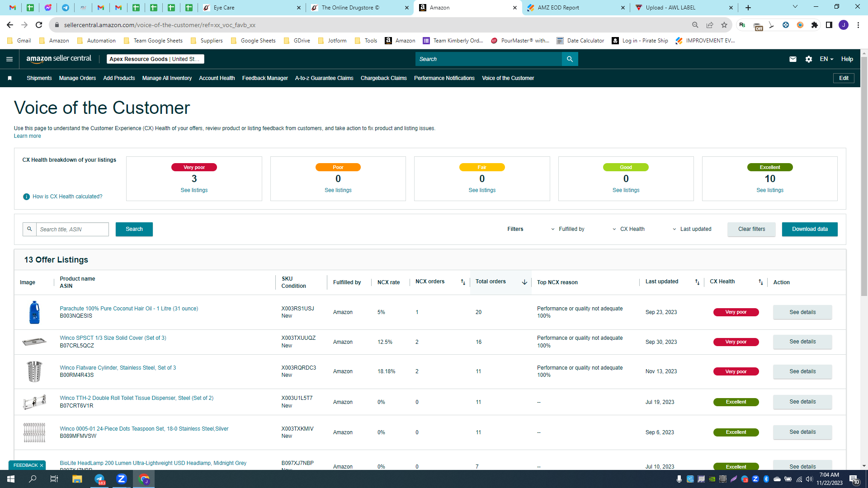Open Zoom from the taskbar
The image size is (868, 488).
pos(122,479)
